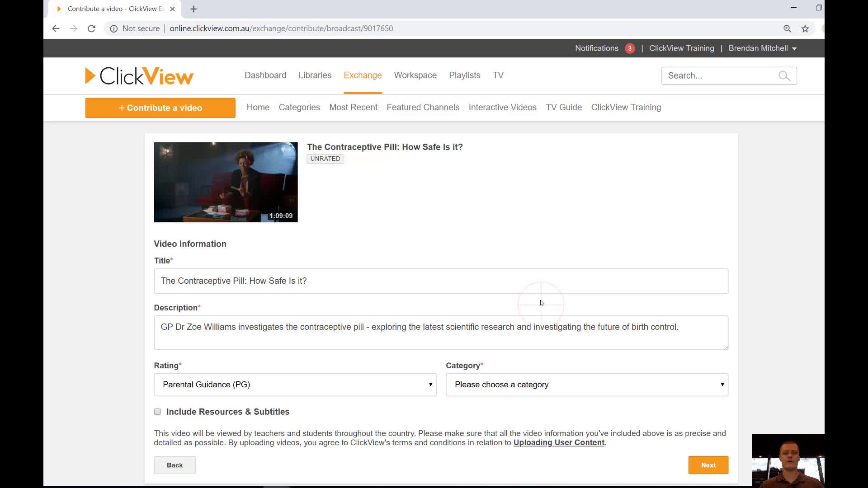Open the TV Guide
The height and width of the screenshot is (488, 868).
tap(564, 108)
